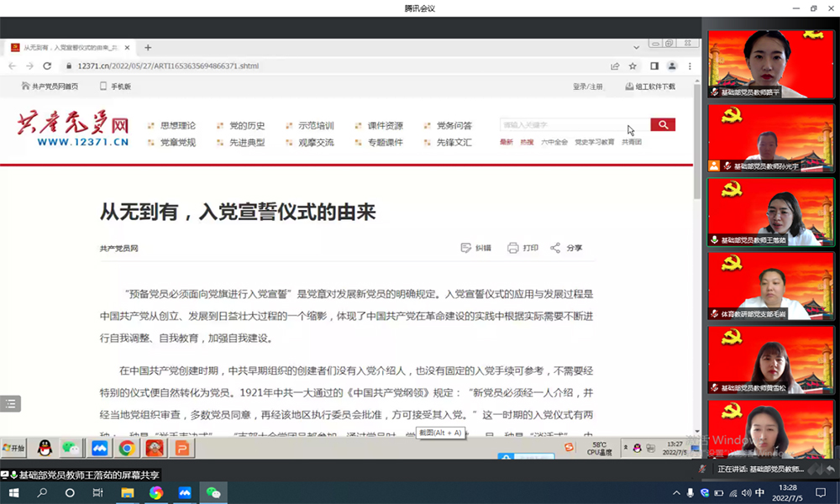
Task: Click the 组工软件下载 download link
Action: coord(650,87)
